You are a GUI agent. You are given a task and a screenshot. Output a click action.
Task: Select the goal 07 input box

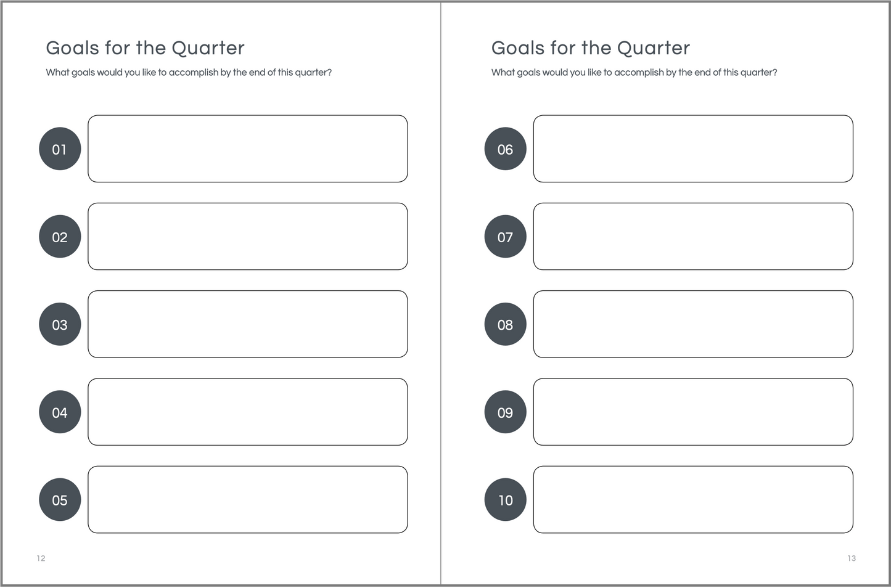point(692,236)
